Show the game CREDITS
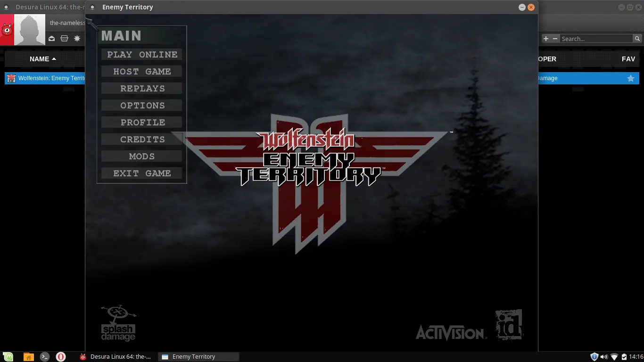 coord(142,140)
